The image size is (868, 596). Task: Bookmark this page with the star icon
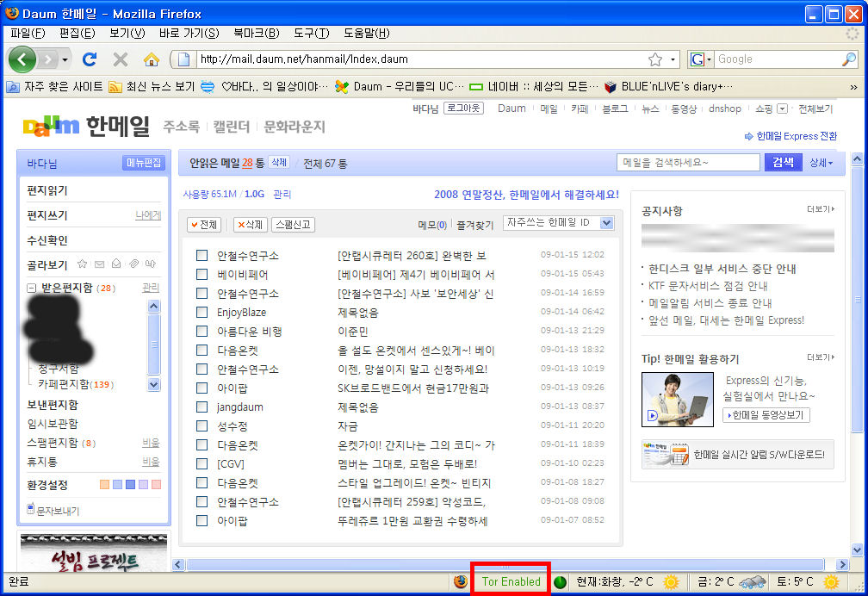click(655, 59)
